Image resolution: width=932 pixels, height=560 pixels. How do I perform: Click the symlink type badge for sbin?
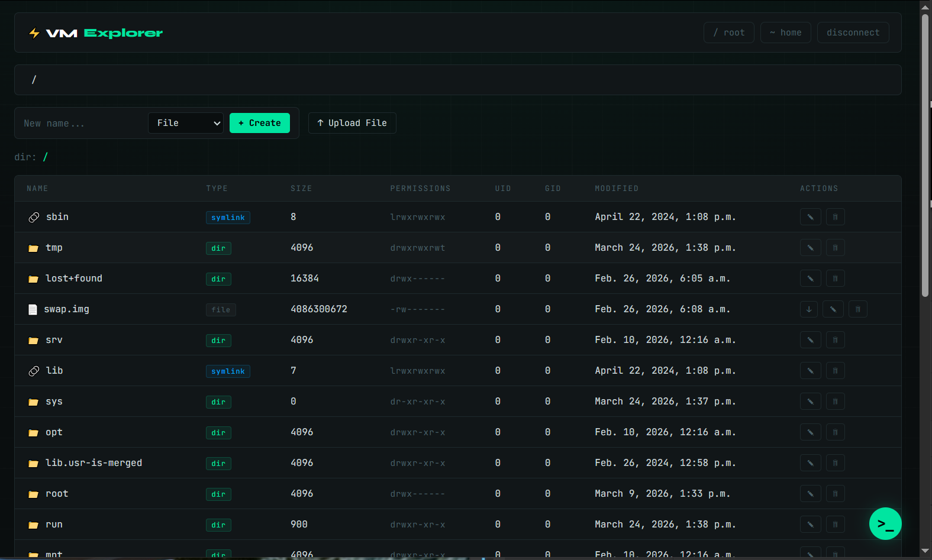point(228,218)
